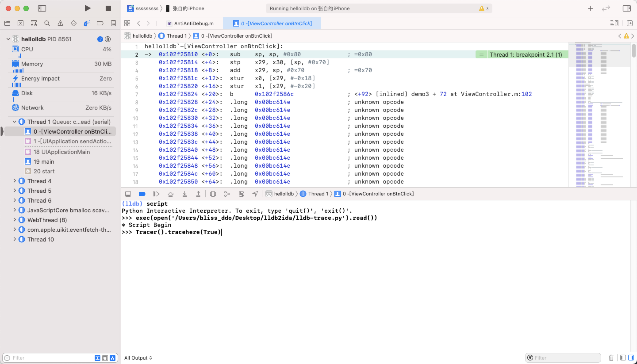Clear the console with the trash icon

(x=611, y=358)
